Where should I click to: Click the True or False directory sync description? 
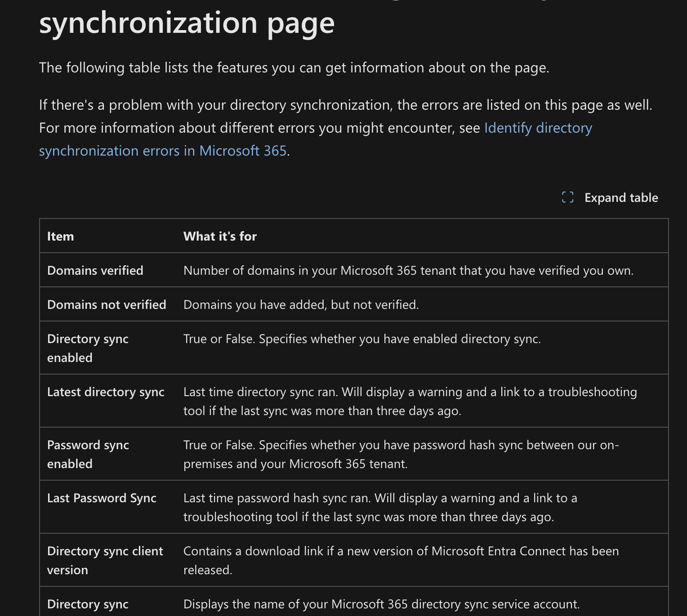click(363, 339)
